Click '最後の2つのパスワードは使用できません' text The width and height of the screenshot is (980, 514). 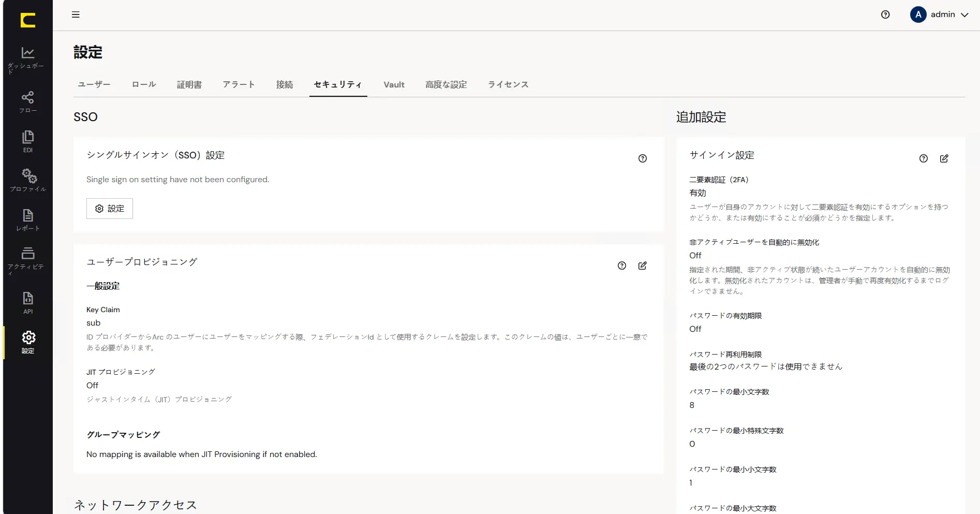(x=766, y=366)
